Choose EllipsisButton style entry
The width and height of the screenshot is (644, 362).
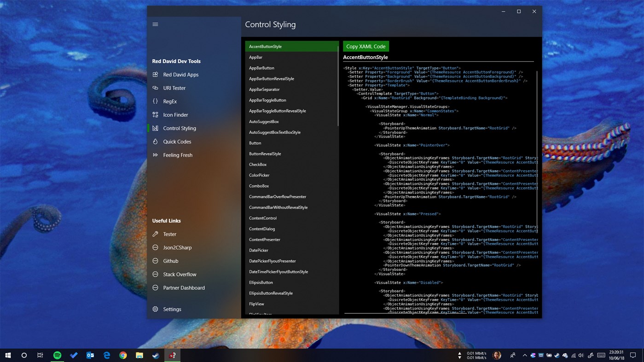pyautogui.click(x=292, y=282)
